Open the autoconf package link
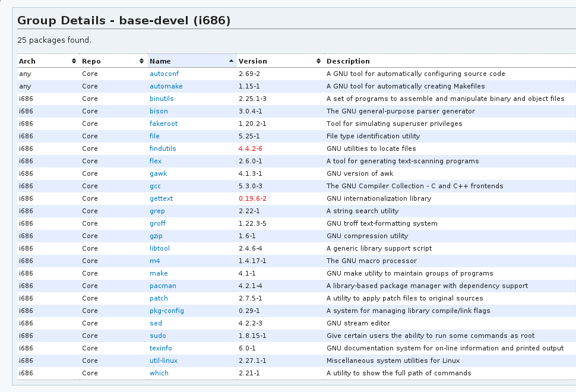 [164, 74]
